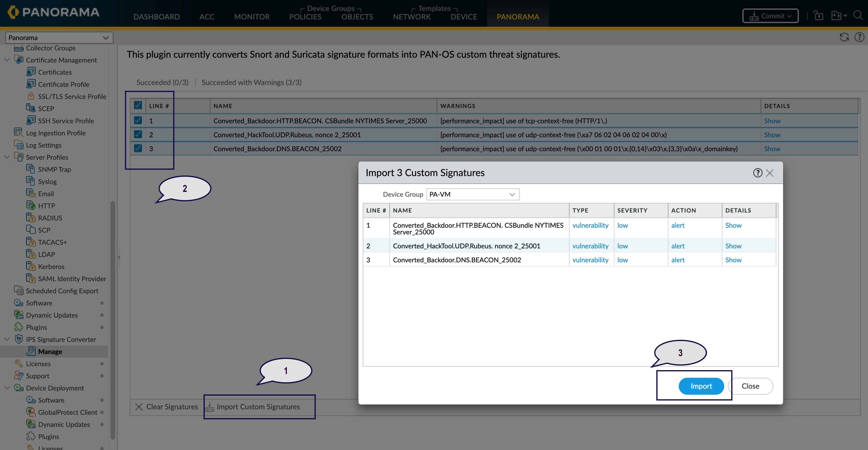The width and height of the screenshot is (868, 450).
Task: Toggle the select-all checkbox in LINE # header
Action: pyautogui.click(x=138, y=105)
